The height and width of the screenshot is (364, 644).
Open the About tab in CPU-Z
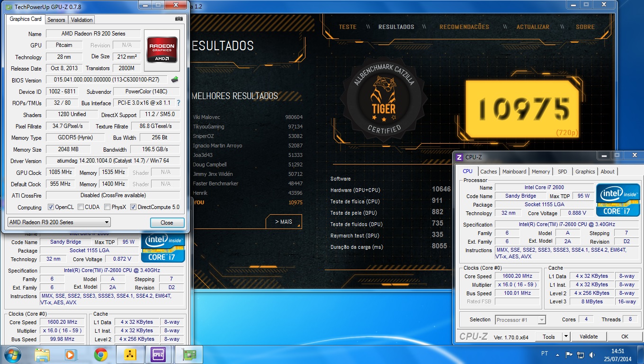click(x=608, y=172)
